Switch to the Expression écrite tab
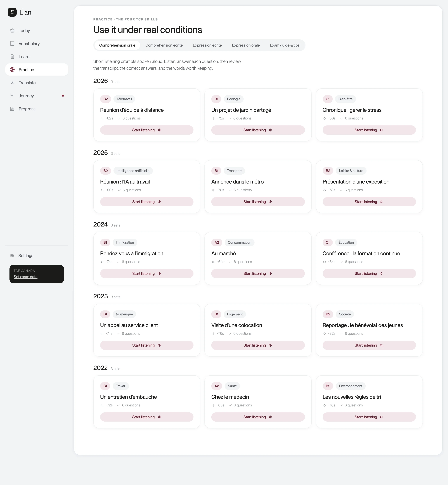 click(207, 45)
